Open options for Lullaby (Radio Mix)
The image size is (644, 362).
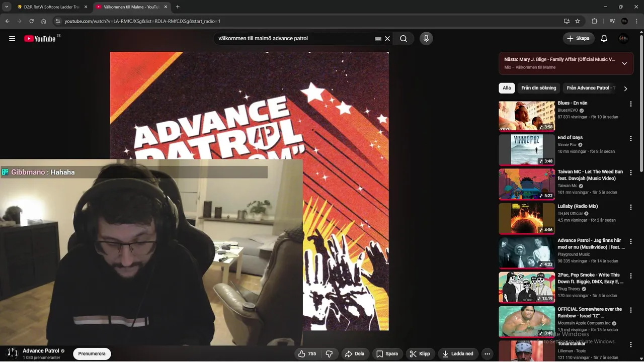tap(631, 207)
